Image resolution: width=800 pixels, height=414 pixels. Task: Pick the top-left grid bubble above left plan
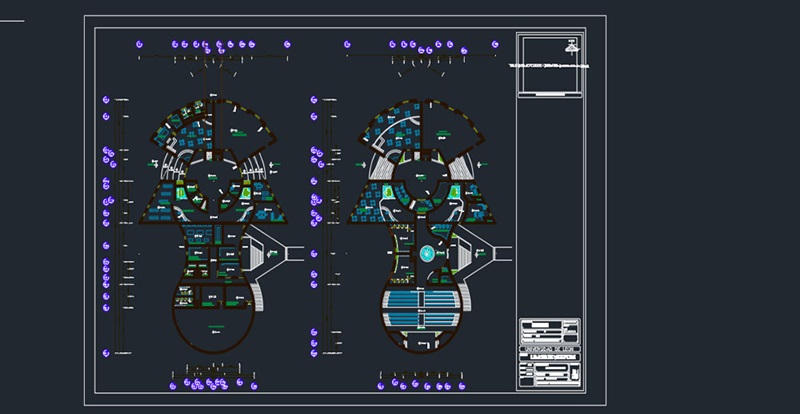[x=139, y=44]
